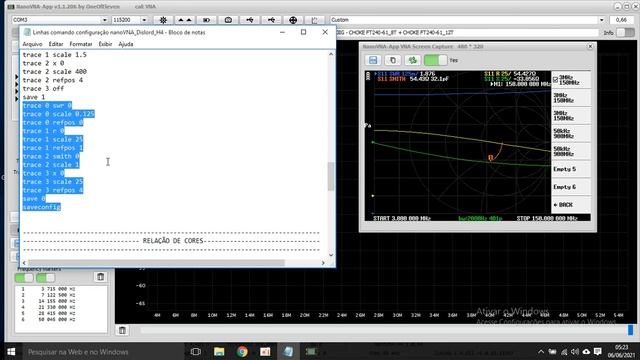This screenshot has width=640, height=360.
Task: Open the Ajuda menu in Notepad
Action: pyautogui.click(x=126, y=44)
